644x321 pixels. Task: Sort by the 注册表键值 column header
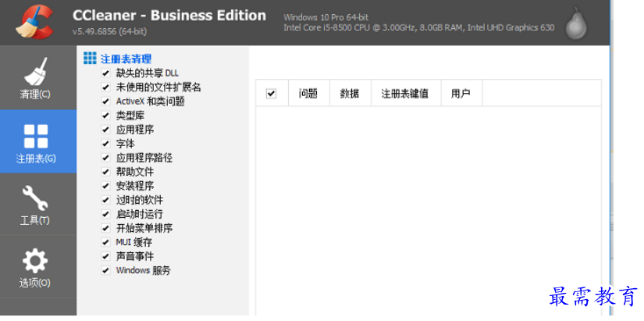point(406,93)
